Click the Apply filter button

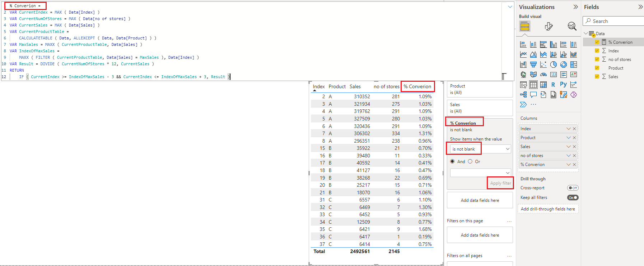point(500,183)
